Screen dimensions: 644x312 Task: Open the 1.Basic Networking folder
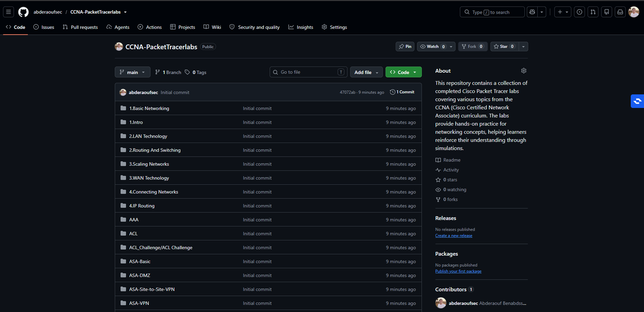pyautogui.click(x=149, y=108)
